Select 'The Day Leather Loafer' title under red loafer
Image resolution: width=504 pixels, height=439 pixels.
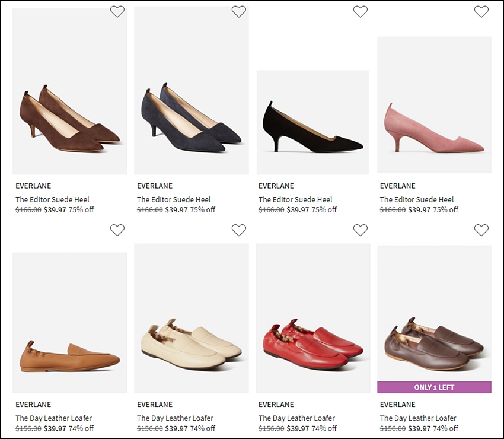pyautogui.click(x=296, y=418)
